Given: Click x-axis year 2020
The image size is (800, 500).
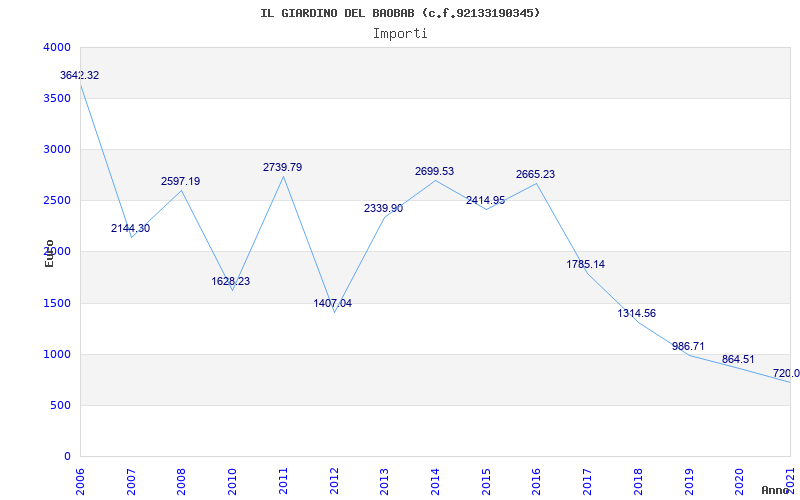Looking at the screenshot, I should tap(740, 482).
